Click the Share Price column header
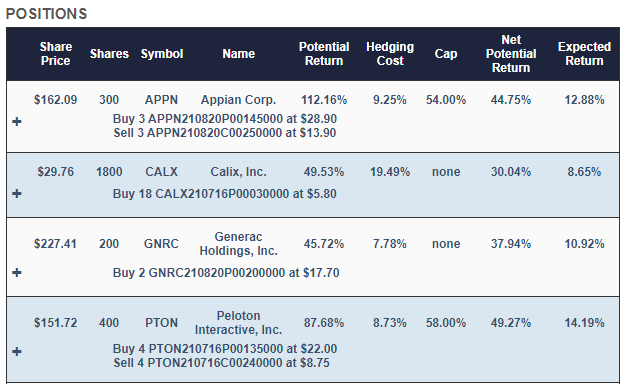 (x=56, y=54)
